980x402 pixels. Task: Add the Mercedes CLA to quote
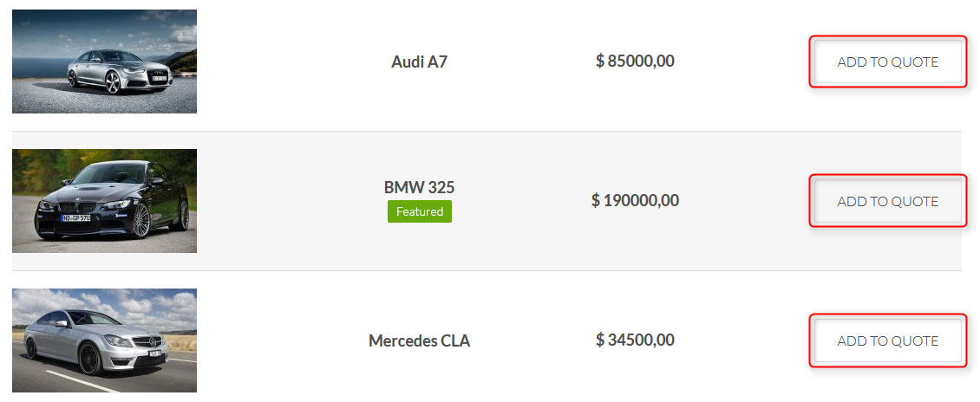[887, 340]
